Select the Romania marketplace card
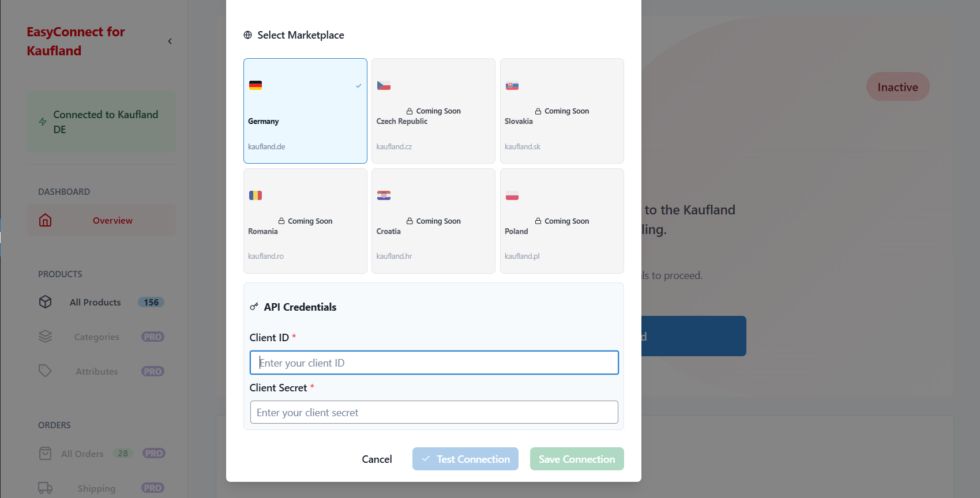This screenshot has width=980, height=498. click(x=305, y=221)
